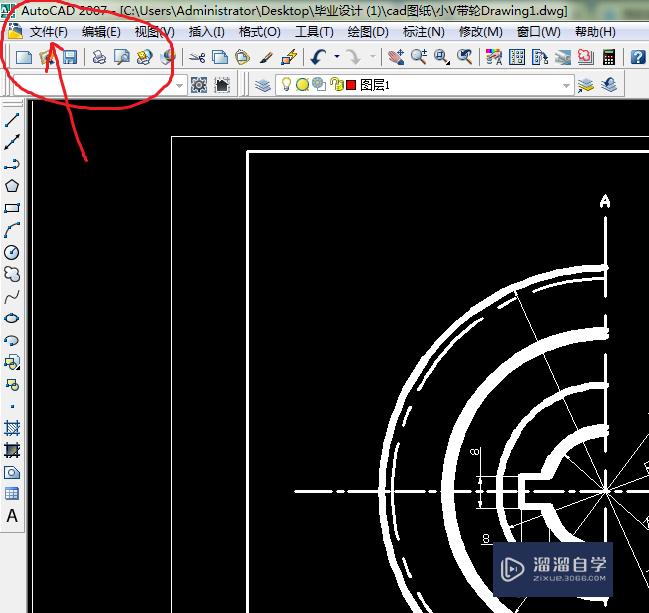Select the Zoom Window icon

[442, 57]
